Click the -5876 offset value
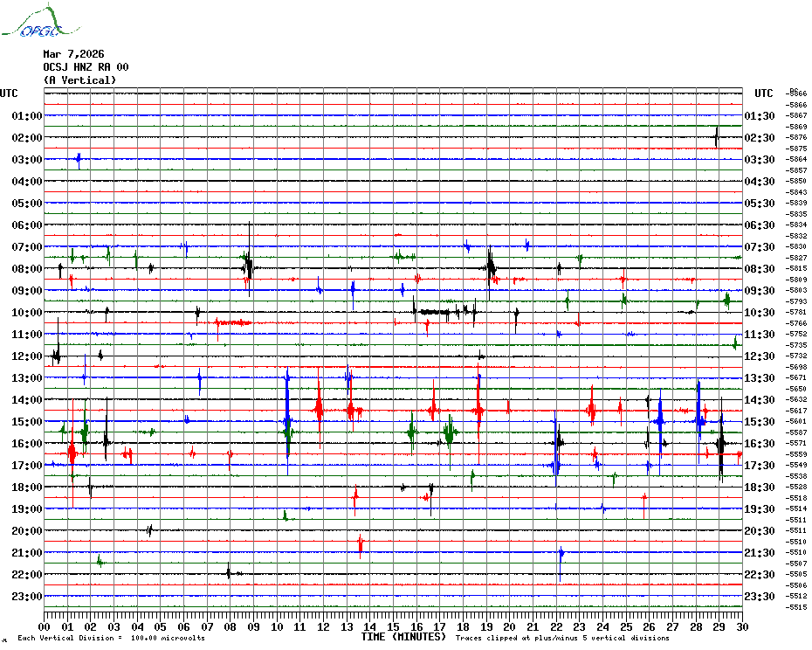812x650 pixels. click(796, 137)
